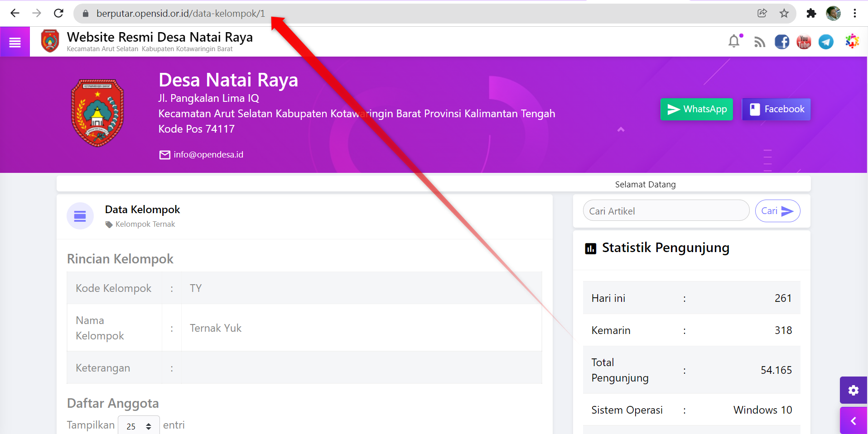Click the Website Resmi Desa Natai Raya title

click(160, 37)
